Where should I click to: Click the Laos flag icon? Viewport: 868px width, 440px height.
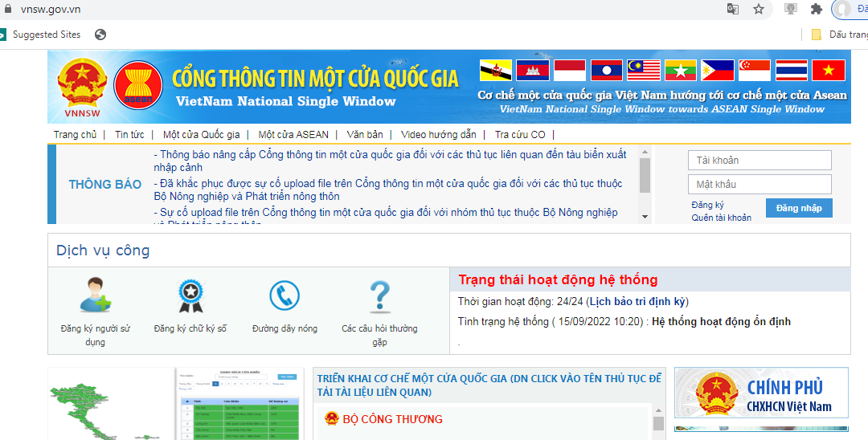(607, 70)
